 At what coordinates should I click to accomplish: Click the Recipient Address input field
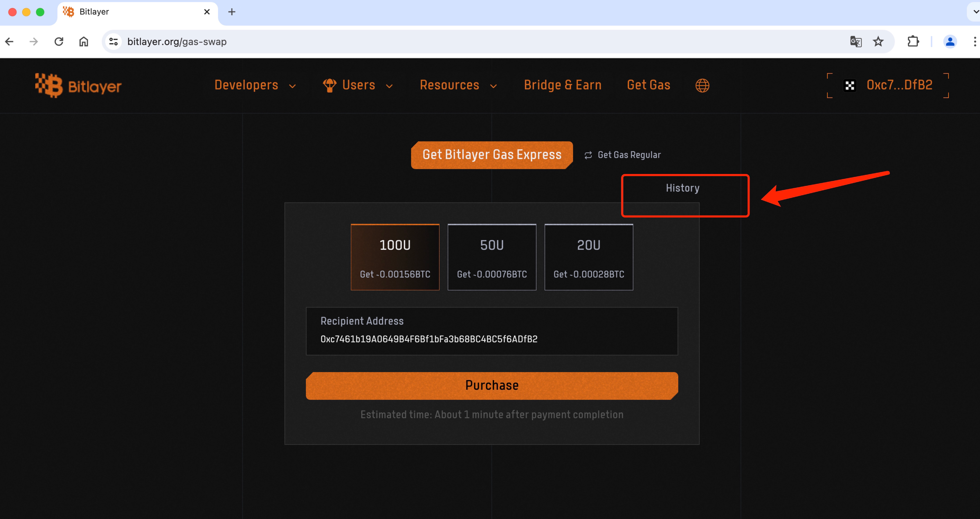tap(491, 338)
